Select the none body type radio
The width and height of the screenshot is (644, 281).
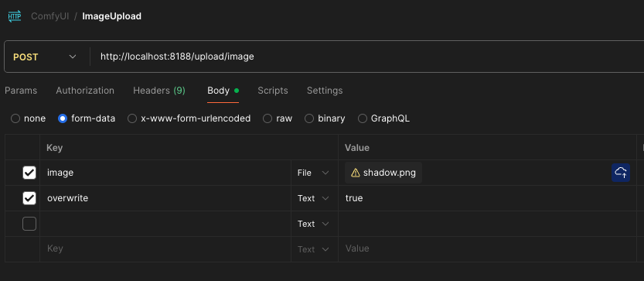click(15, 119)
